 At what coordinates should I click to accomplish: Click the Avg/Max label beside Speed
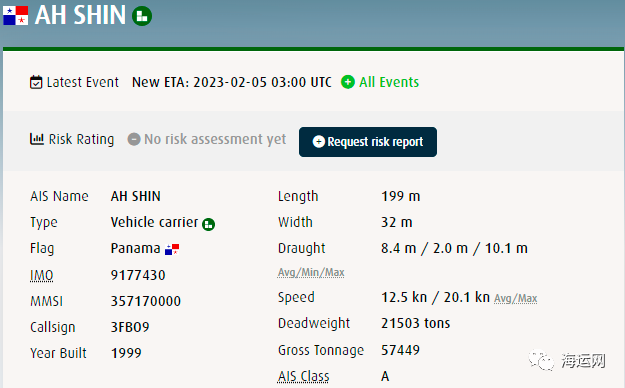[x=515, y=298]
